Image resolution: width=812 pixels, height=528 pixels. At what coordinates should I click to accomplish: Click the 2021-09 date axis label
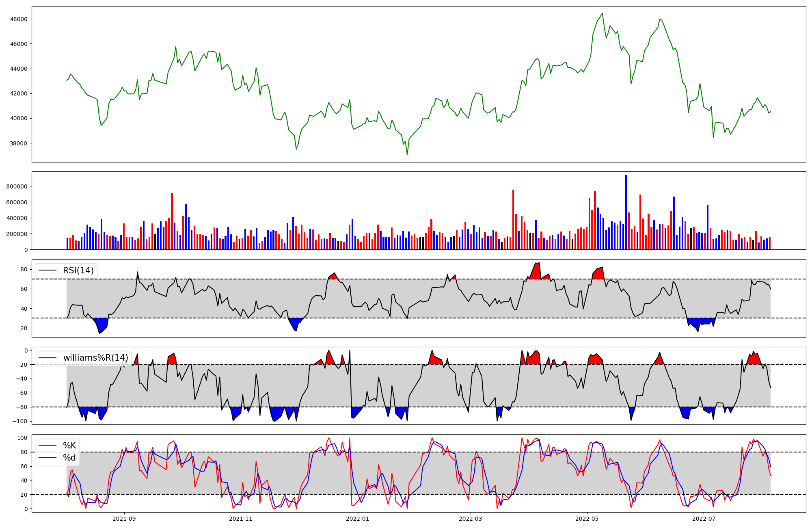tap(124, 519)
